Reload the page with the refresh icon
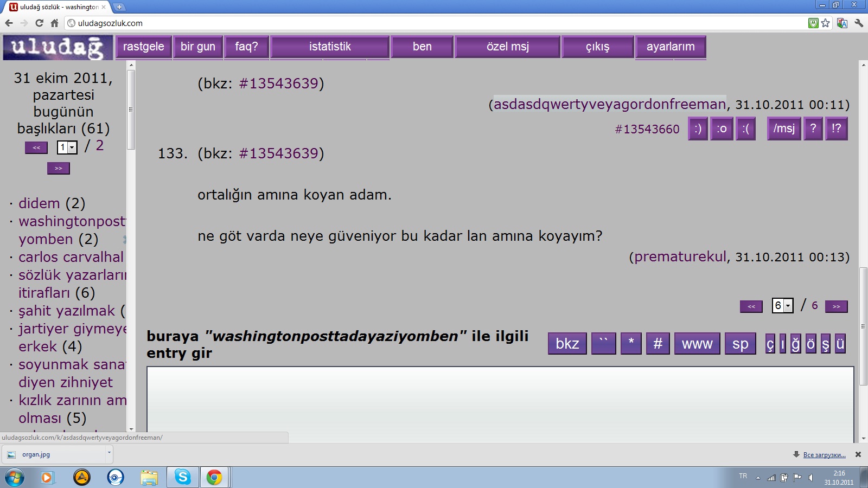The image size is (868, 488). click(39, 23)
